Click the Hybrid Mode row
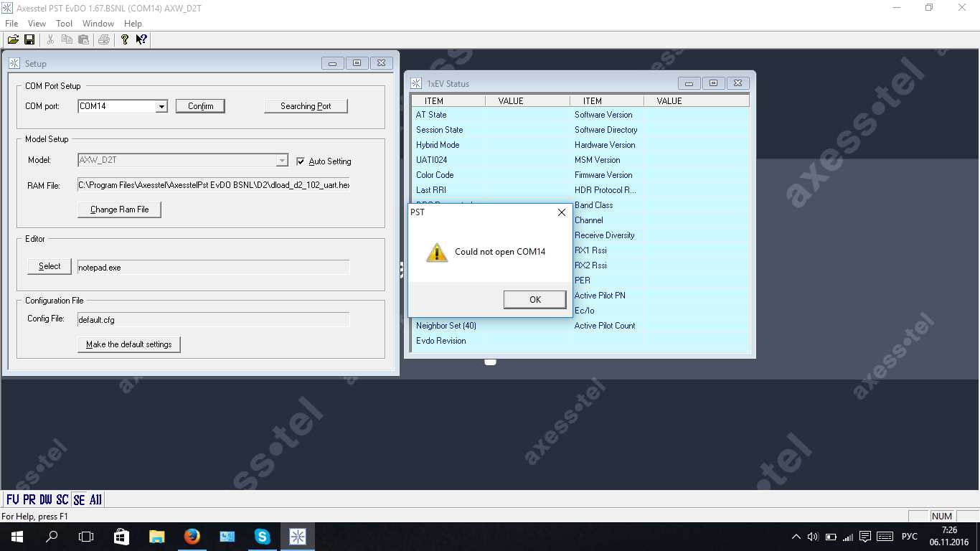The width and height of the screenshot is (980, 551). click(x=491, y=145)
